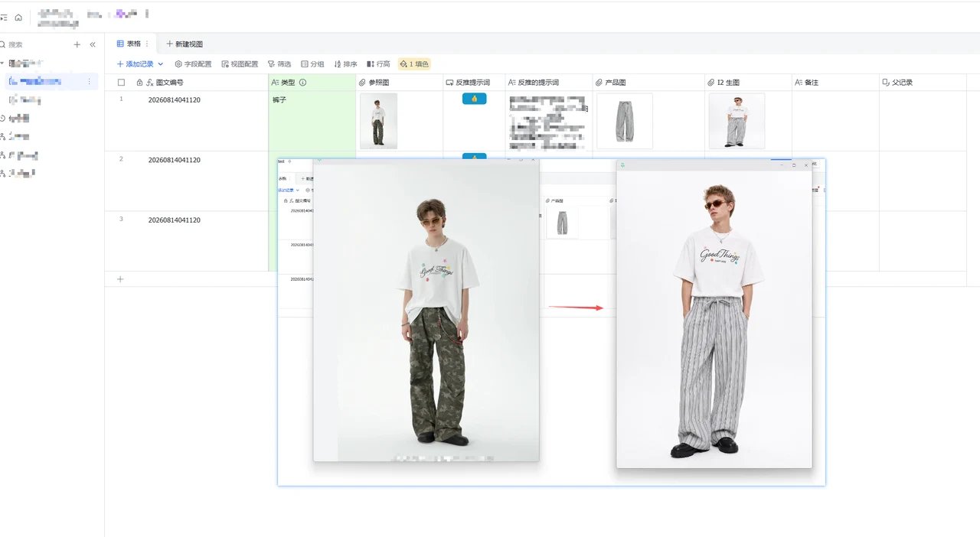980x537 pixels.
Task: Open 字段配置 field settings
Action: tap(193, 64)
